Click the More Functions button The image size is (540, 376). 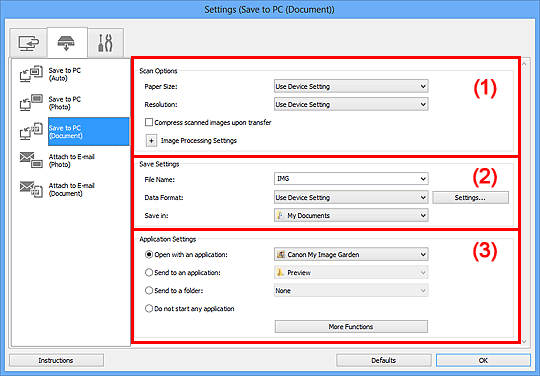pos(351,326)
